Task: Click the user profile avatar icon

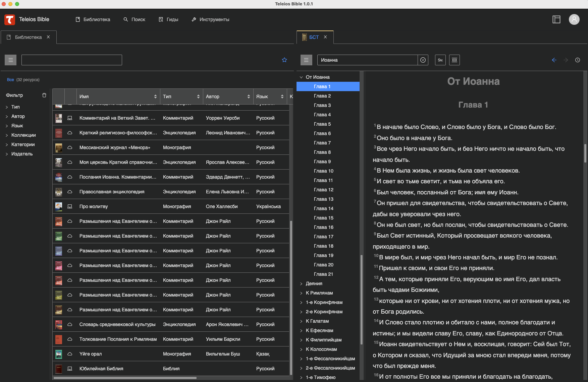Action: point(574,19)
